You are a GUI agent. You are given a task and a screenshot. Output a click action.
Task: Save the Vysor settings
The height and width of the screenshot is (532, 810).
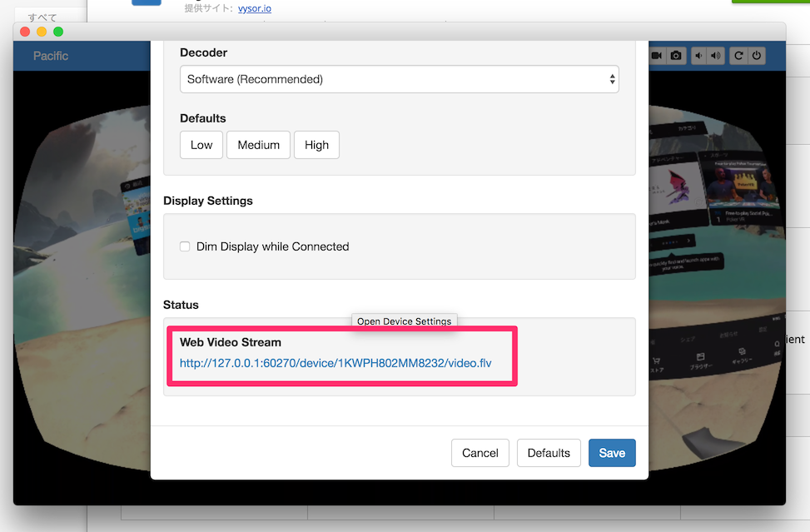[x=612, y=453]
